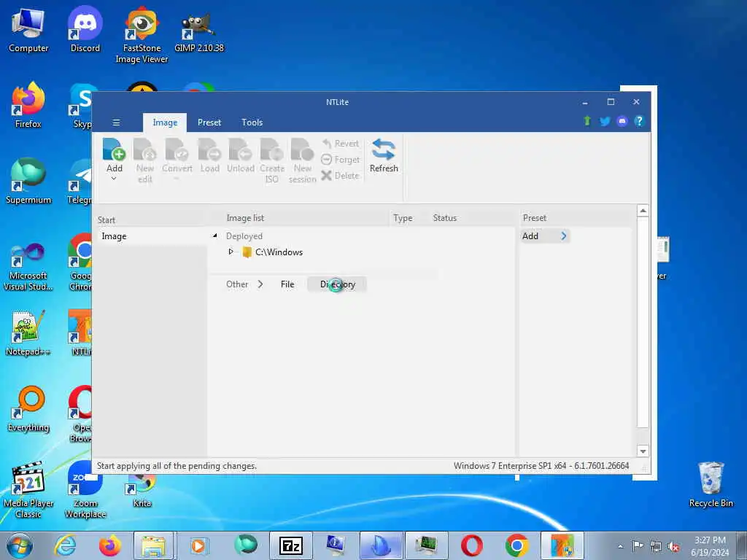Open the Recycle Bin
Screen dimensions: 747x560
pyautogui.click(x=711, y=485)
